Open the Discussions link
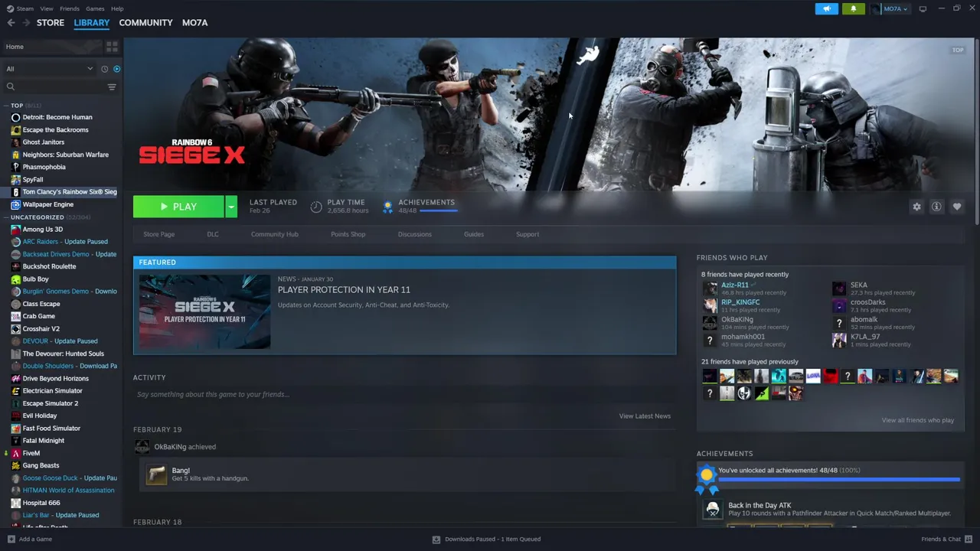Screen dimensions: 980x551 415,234
